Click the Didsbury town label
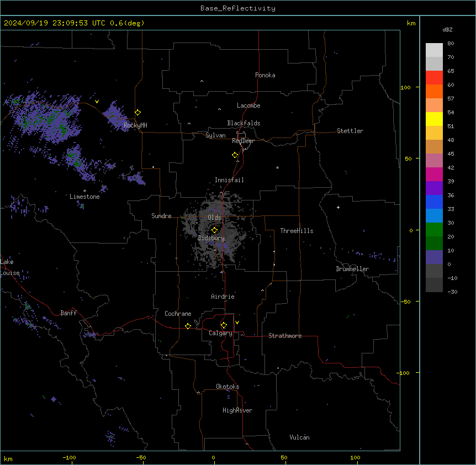476x465 pixels. coord(211,238)
